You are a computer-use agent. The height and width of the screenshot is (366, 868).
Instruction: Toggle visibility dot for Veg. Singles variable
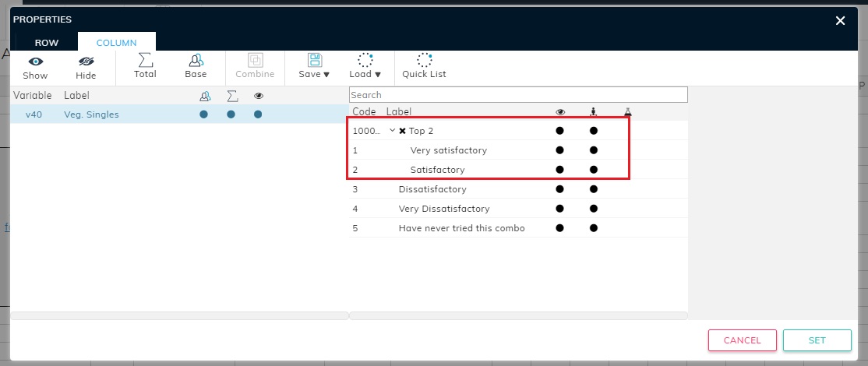[258, 114]
